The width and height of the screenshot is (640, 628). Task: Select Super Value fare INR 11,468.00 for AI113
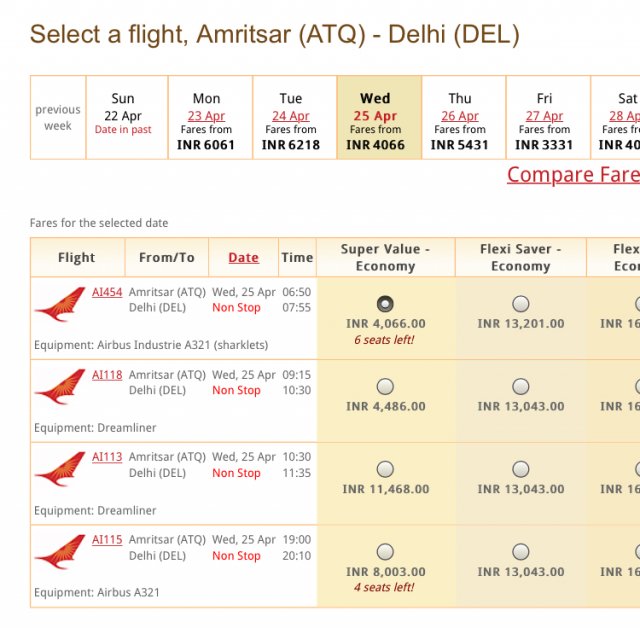pyautogui.click(x=385, y=469)
